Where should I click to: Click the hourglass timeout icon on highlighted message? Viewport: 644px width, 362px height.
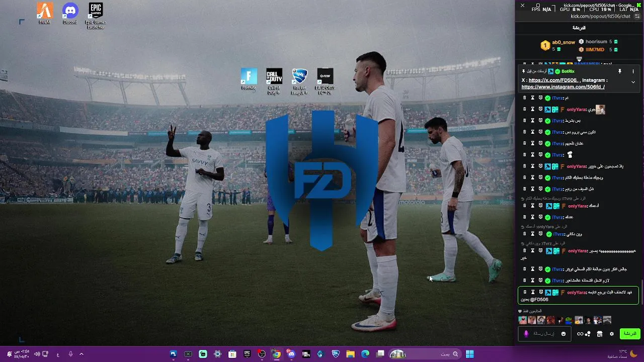pyautogui.click(x=533, y=292)
